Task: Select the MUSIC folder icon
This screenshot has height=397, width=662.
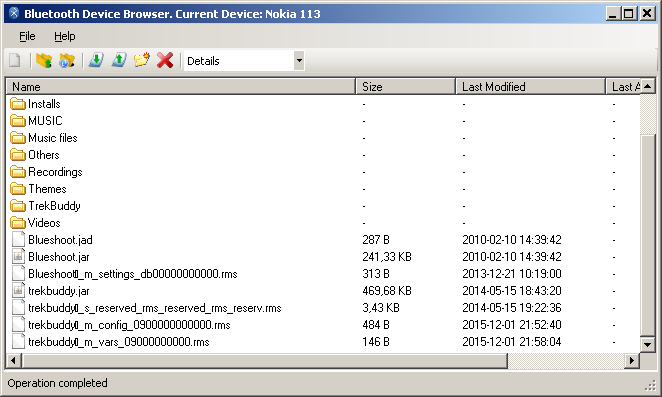Action: click(x=18, y=121)
